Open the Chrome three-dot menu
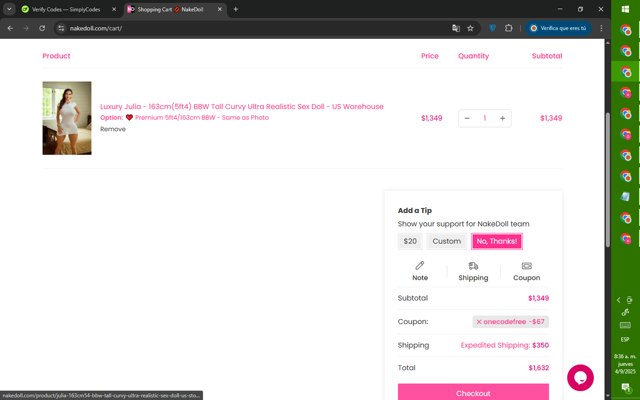Image resolution: width=640 pixels, height=400 pixels. 601,28
